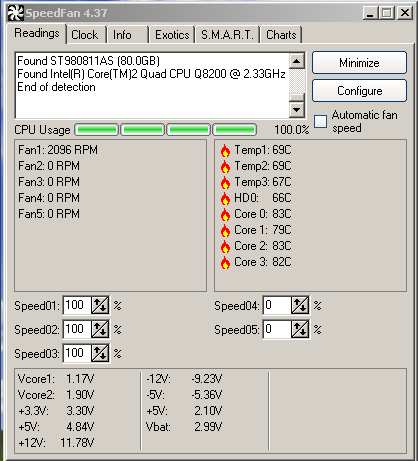Viewport: 418px width, 461px height.
Task: Click the Vcore1 1.17V voltage value
Action: [80, 379]
